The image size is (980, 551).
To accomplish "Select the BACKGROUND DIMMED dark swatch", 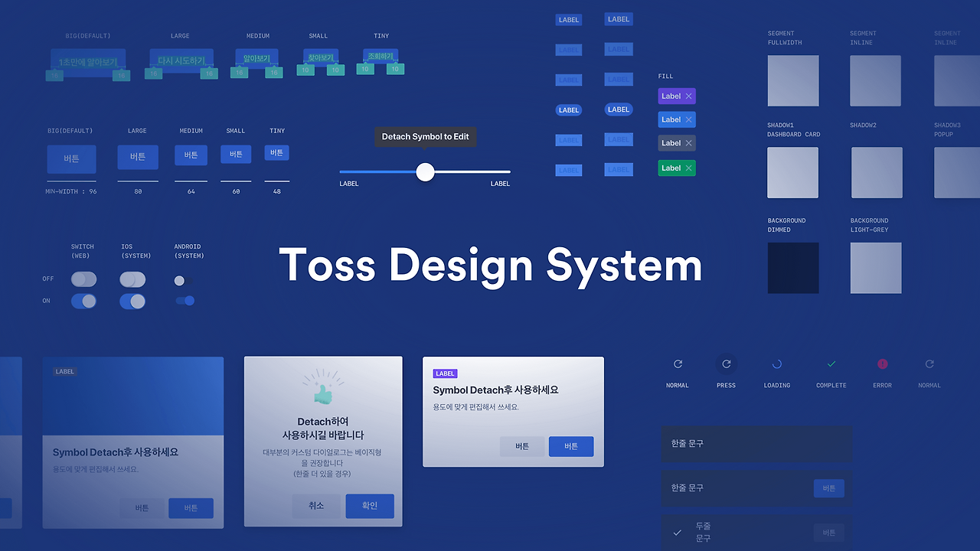I will click(793, 268).
